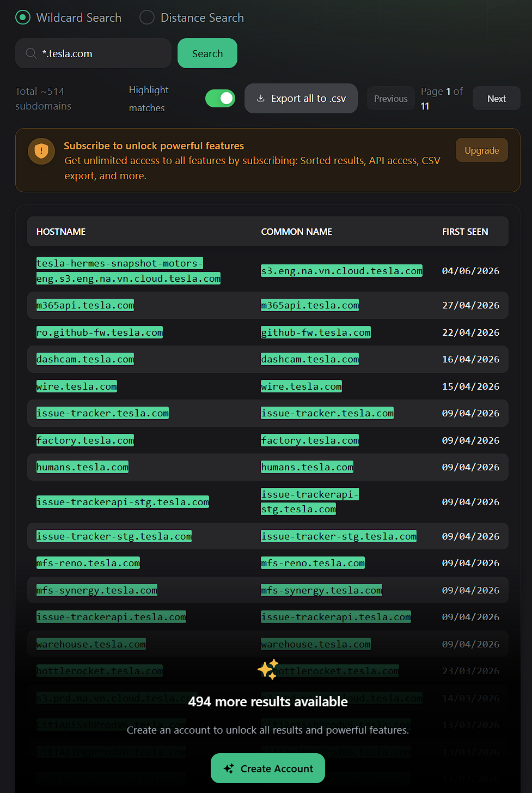Click the Total ~514 subdomains text
Viewport: 532px width, 793px height.
point(43,99)
